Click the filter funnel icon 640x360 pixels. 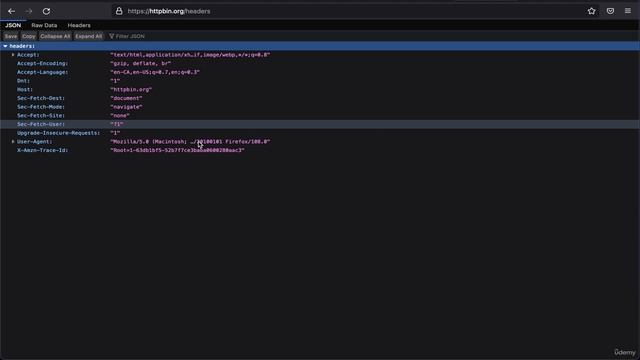[111, 36]
